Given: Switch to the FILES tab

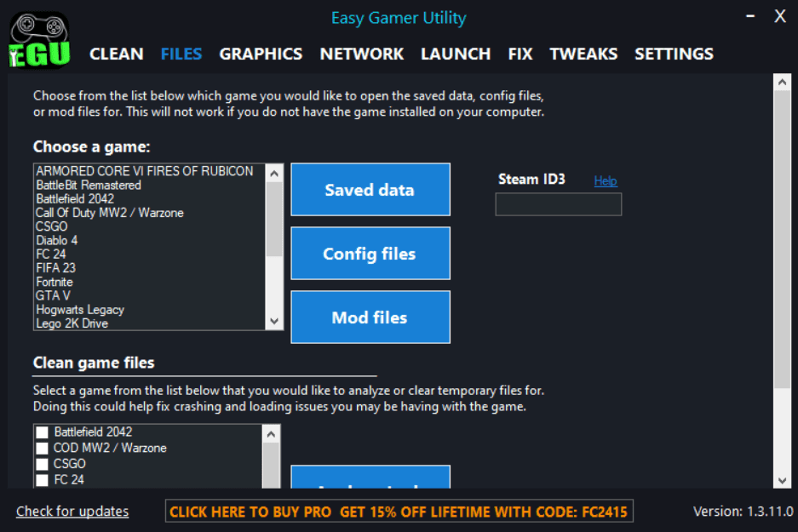Looking at the screenshot, I should [x=181, y=54].
